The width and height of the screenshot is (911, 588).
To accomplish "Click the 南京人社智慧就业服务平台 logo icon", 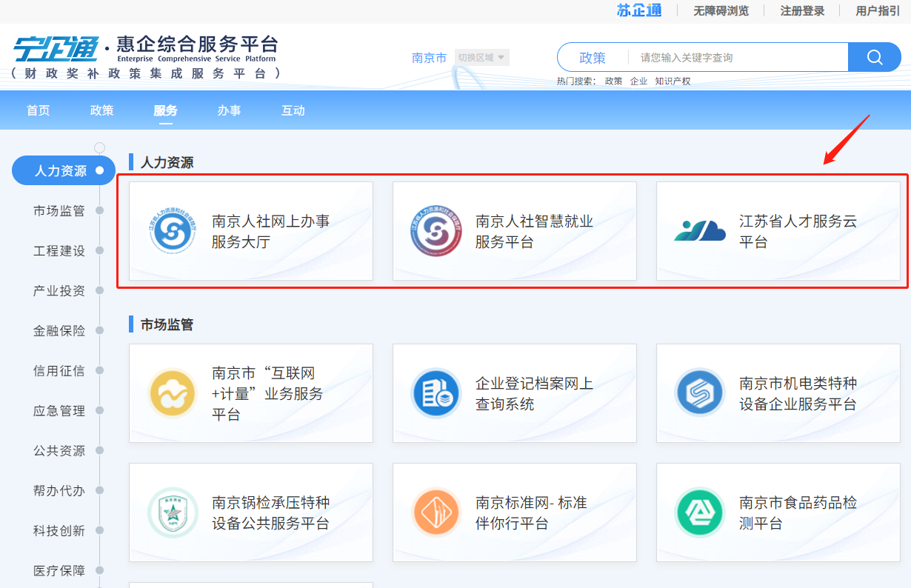I will click(x=436, y=231).
